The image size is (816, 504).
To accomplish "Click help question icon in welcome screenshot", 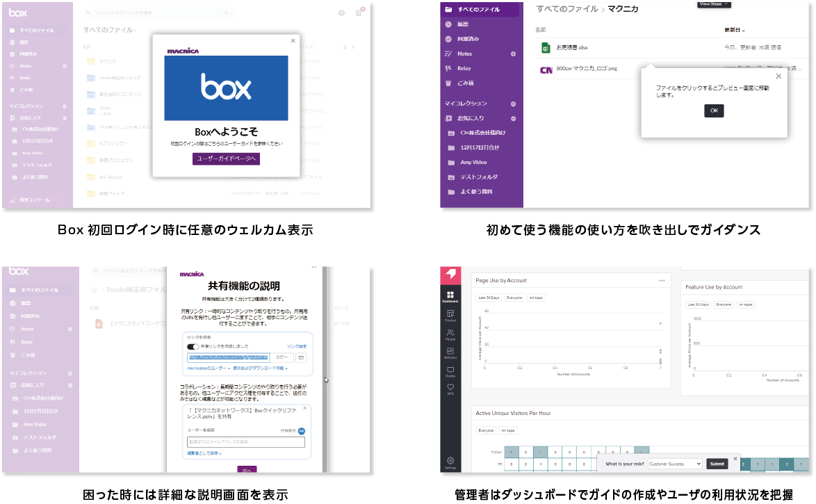I will pos(341,13).
